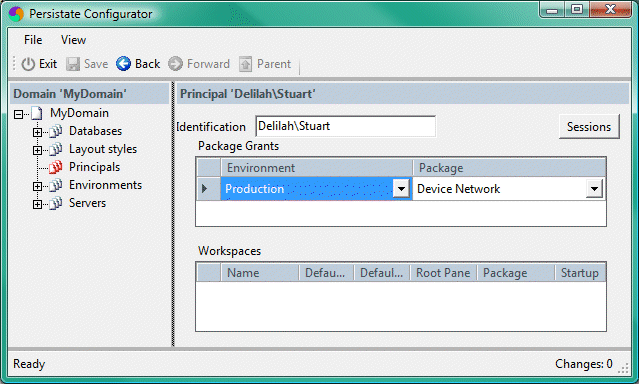
Task: Maximize the Persistate Configurator window
Action: tap(577, 10)
